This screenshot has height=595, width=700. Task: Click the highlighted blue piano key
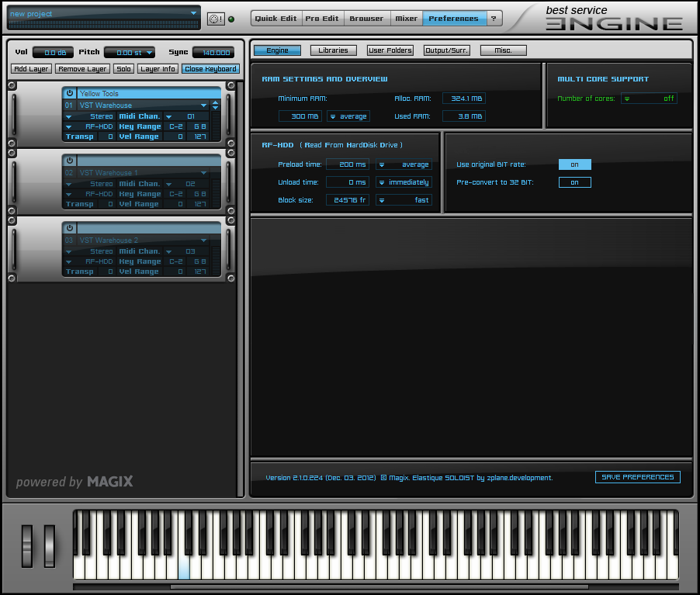pos(184,567)
